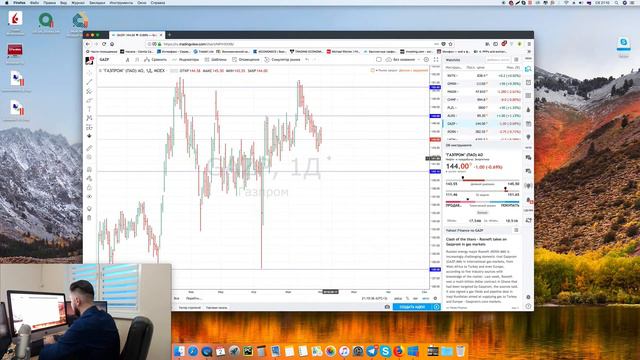Click the select layout square icon
The height and width of the screenshot is (360, 640).
[x=379, y=60]
